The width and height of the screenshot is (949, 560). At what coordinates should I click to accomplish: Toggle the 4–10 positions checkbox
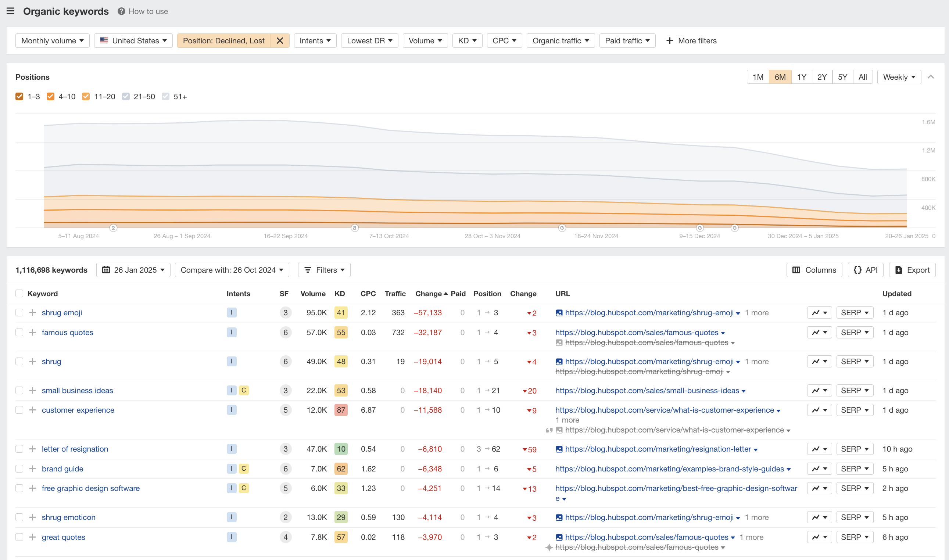pos(50,97)
